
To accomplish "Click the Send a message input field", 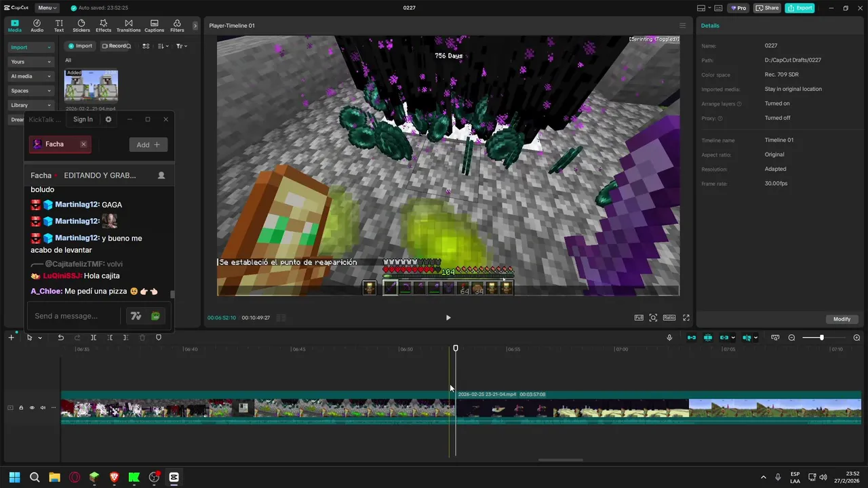I will [75, 316].
